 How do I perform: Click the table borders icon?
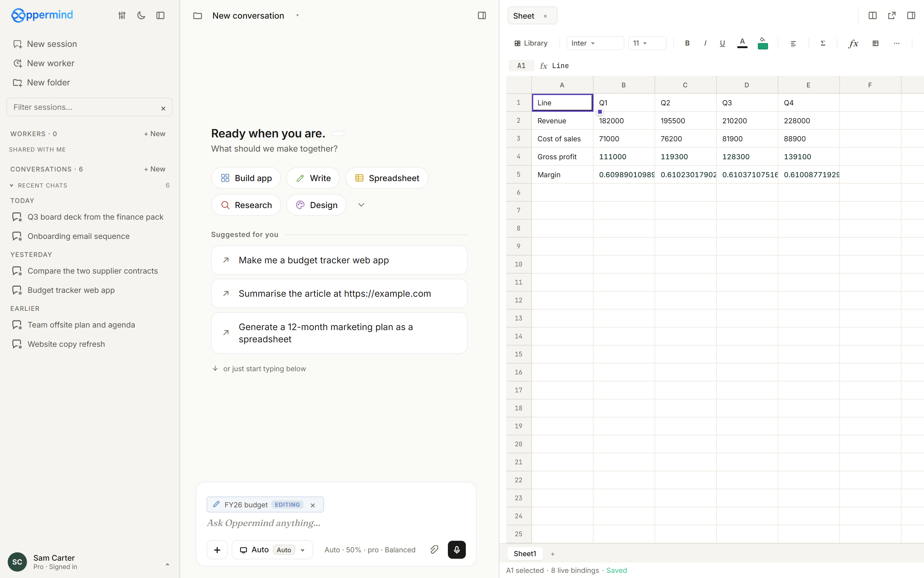click(876, 43)
